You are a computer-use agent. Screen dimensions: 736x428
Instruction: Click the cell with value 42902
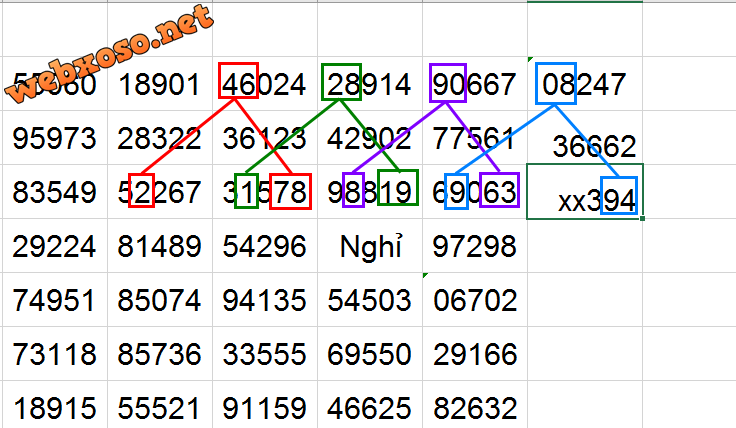tap(370, 138)
